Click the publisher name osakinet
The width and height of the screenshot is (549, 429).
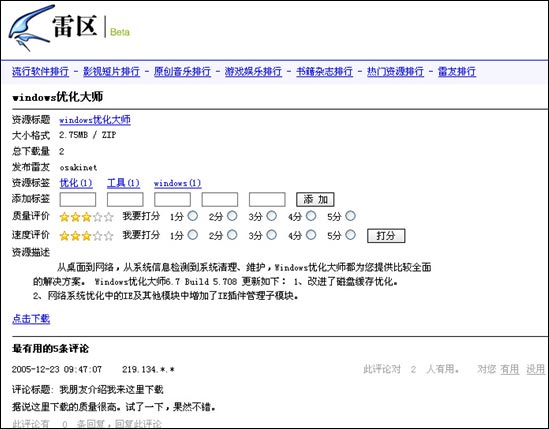pos(78,167)
